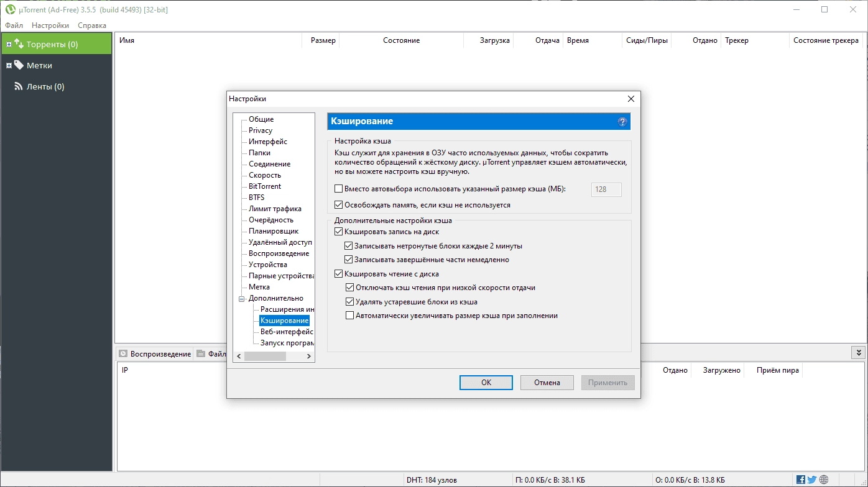Select Воспроизведение in settings tree
The height and width of the screenshot is (487, 868).
click(279, 253)
